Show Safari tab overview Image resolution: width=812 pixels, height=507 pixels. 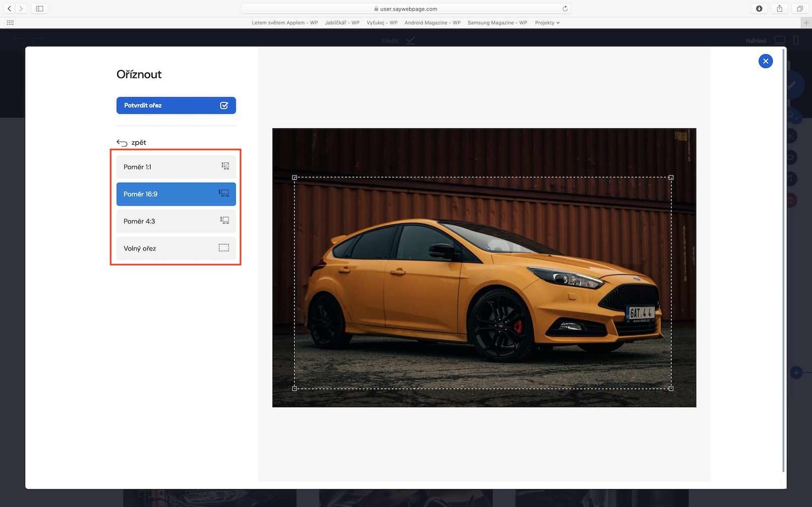(799, 9)
